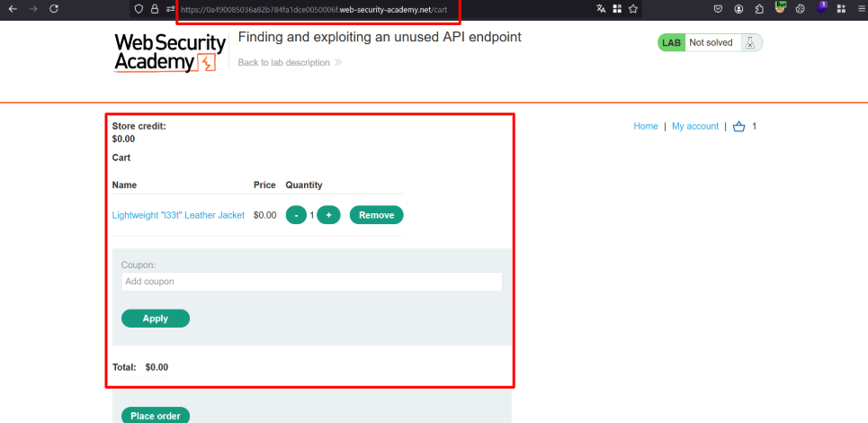This screenshot has height=423, width=868.
Task: Open the shopping basket cart icon
Action: click(x=739, y=127)
